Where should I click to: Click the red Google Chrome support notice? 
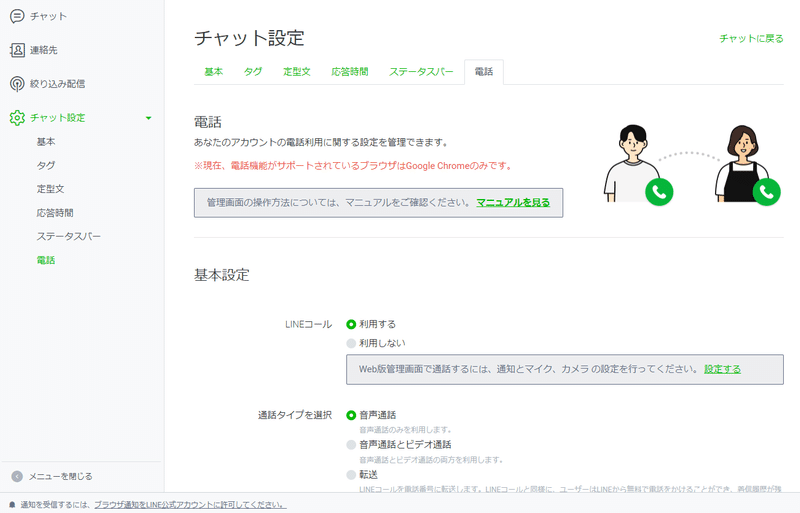click(353, 166)
